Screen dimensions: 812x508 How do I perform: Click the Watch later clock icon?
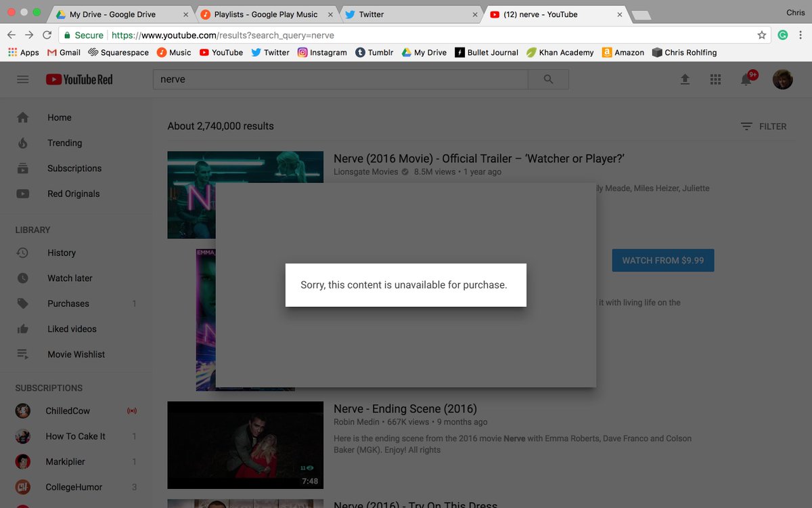tap(23, 278)
